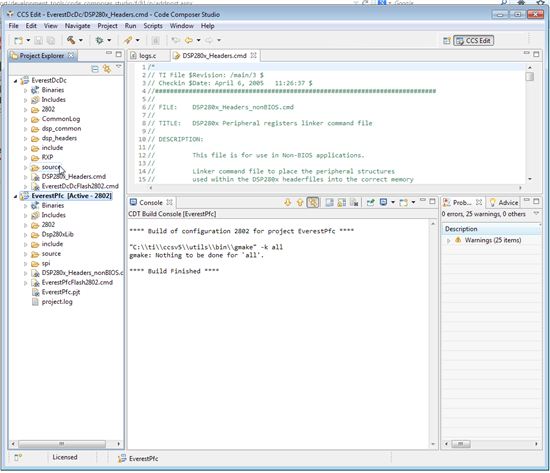
Task: Maximize the Problems view
Action: coord(536,201)
